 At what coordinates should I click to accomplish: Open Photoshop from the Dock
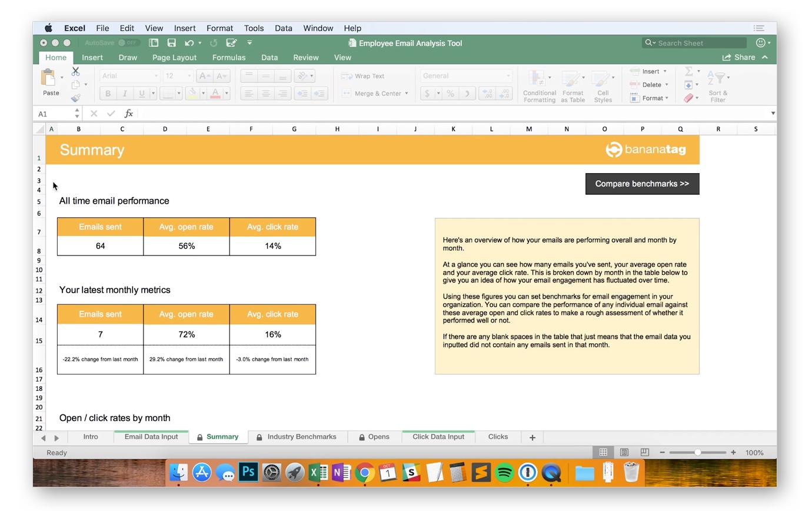pyautogui.click(x=248, y=472)
